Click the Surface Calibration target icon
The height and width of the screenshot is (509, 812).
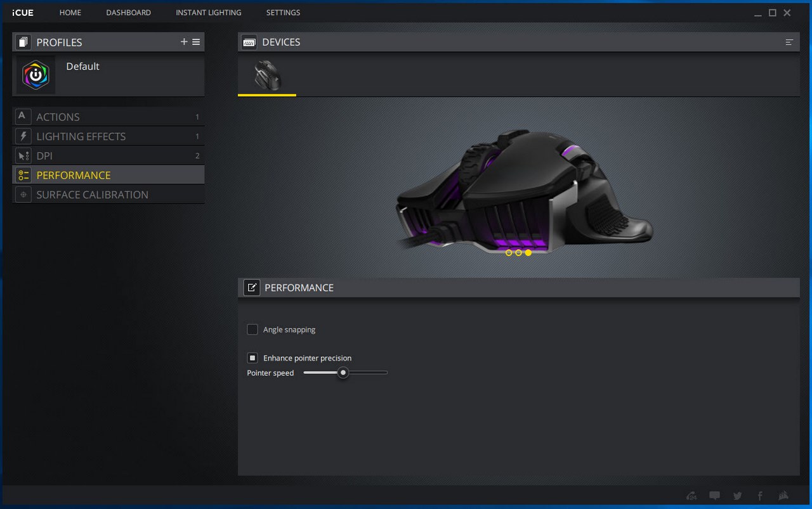pyautogui.click(x=23, y=195)
